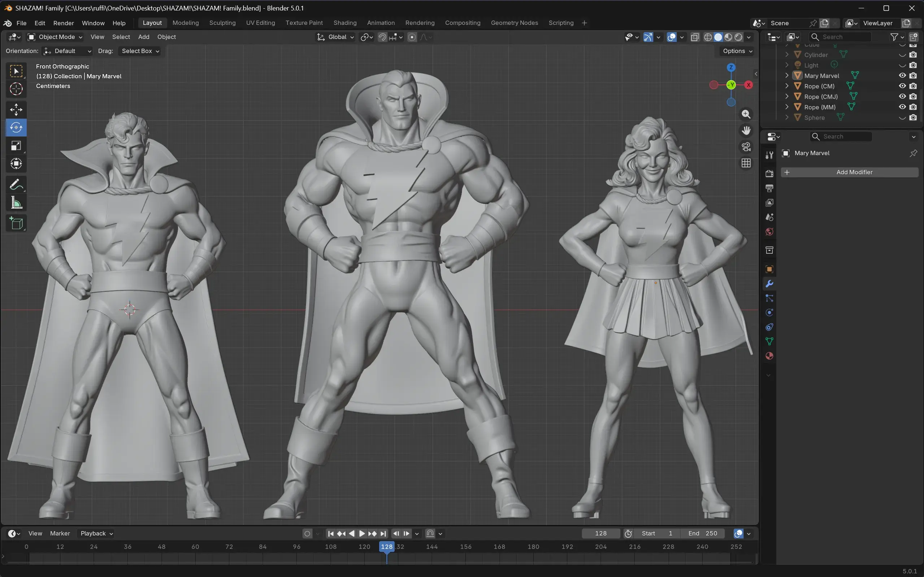Switch to the Shading workspace tab
The image size is (924, 577).
[x=345, y=23]
